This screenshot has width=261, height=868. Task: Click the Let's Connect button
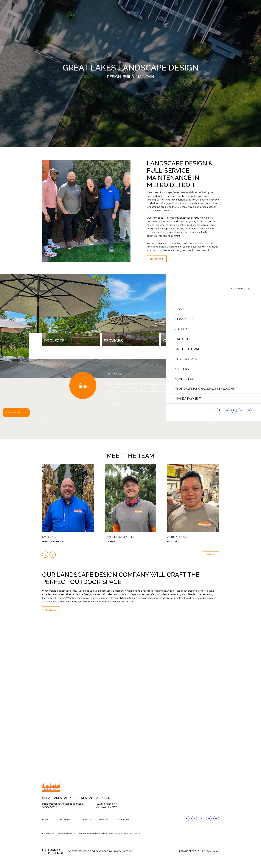[x=16, y=412]
